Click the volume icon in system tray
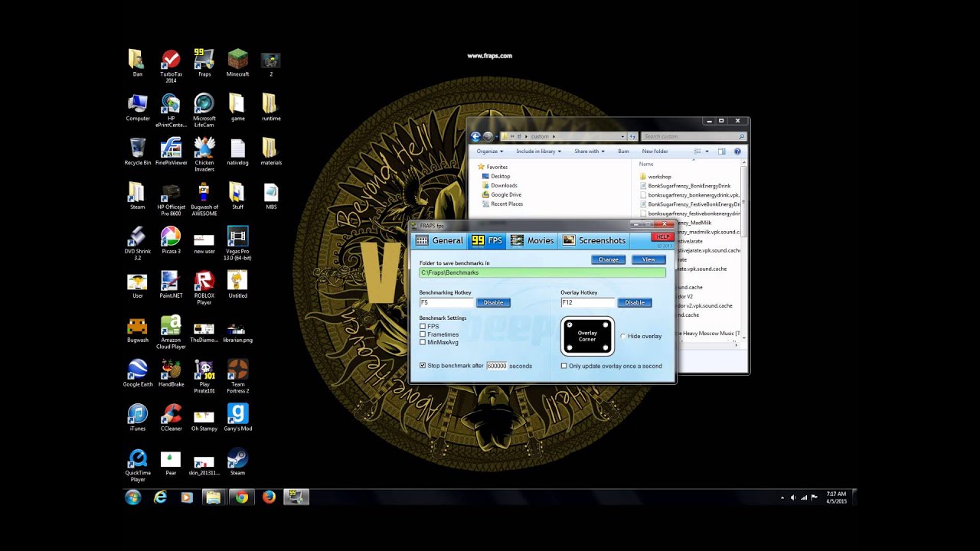The height and width of the screenshot is (551, 980). click(x=792, y=497)
